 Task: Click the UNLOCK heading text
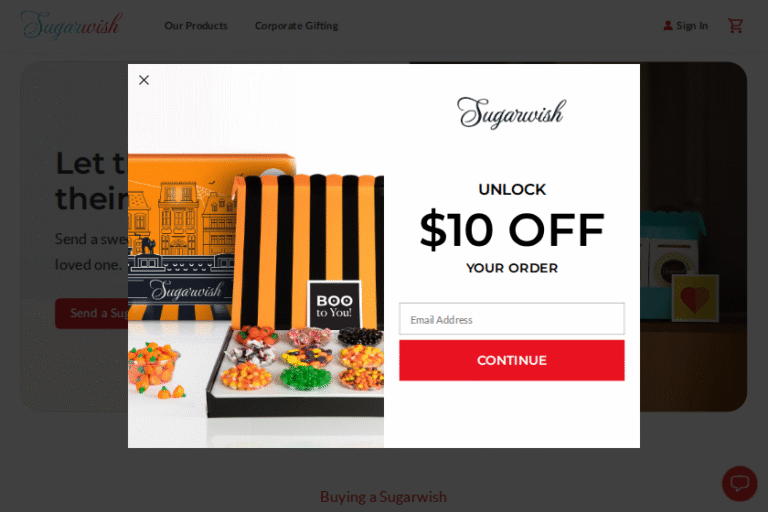pos(512,189)
